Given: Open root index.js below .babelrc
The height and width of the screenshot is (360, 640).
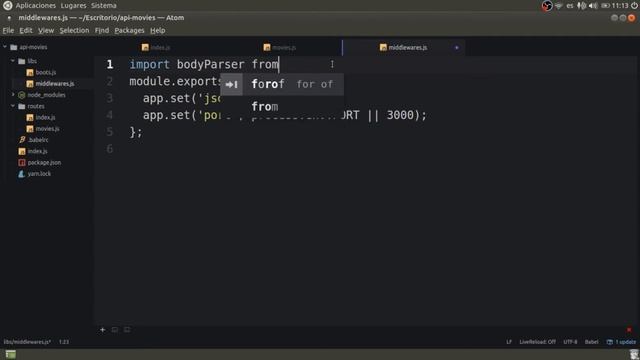Looking at the screenshot, I should (37, 151).
